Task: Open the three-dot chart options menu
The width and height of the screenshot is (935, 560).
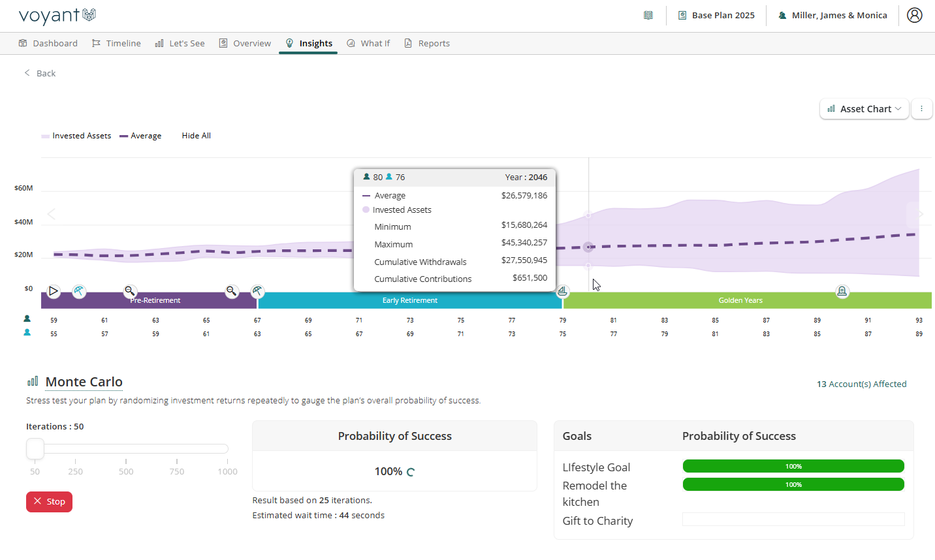Action: coord(921,109)
